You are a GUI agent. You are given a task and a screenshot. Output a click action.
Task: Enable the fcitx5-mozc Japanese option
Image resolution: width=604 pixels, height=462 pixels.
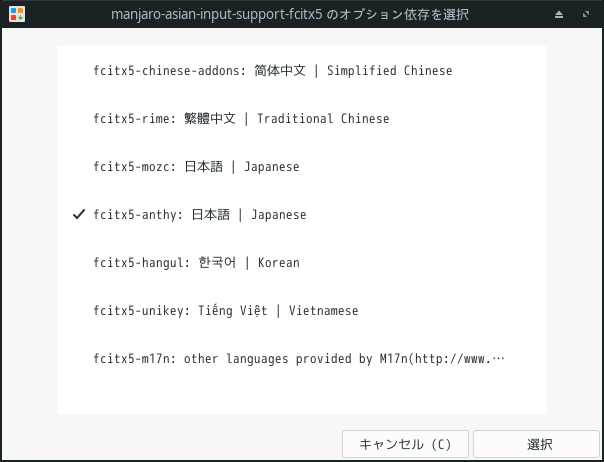coord(302,166)
